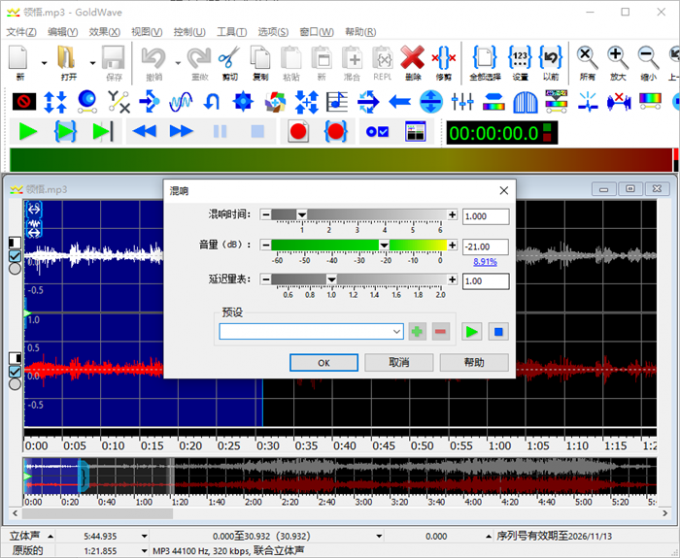
Task: Open the 立体声 channel dropdown in status bar
Action: coord(51,536)
